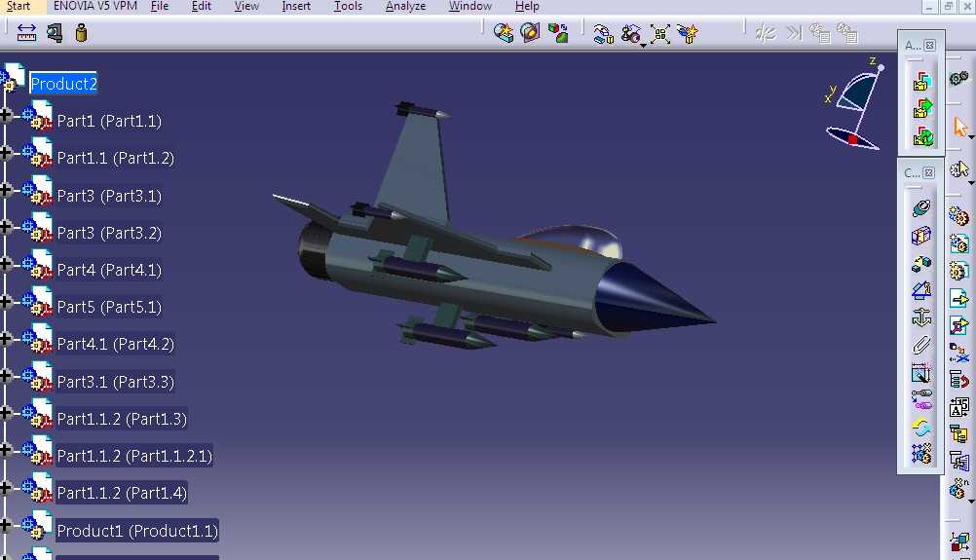Open the Tools menu
Image resolution: width=976 pixels, height=560 pixels.
pos(348,6)
